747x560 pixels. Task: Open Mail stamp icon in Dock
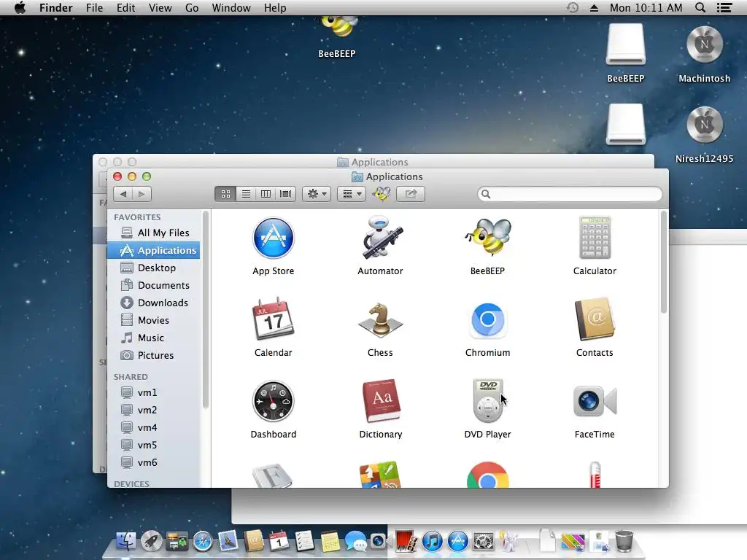click(x=228, y=542)
